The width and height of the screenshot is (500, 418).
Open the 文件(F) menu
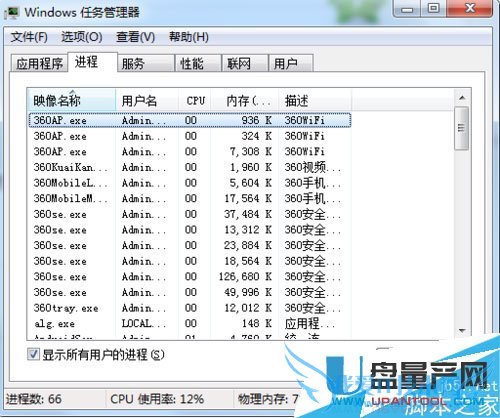(29, 37)
